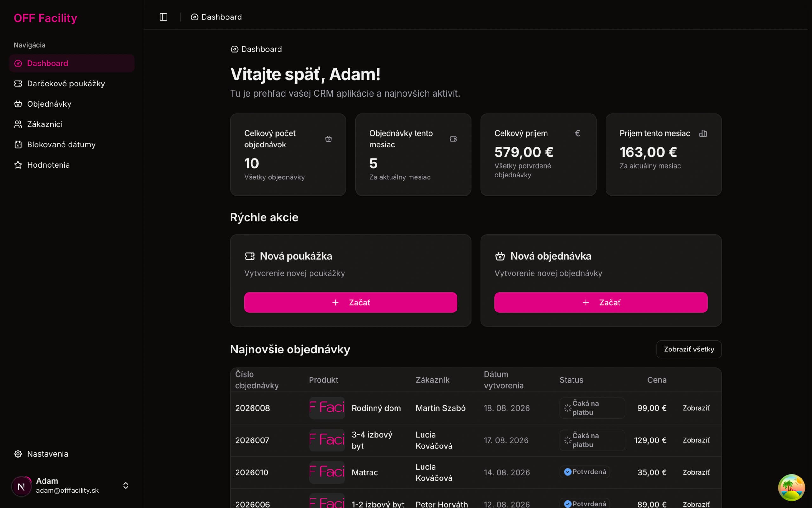The width and height of the screenshot is (812, 508).
Task: Click customer name Martin Szabó
Action: tap(440, 408)
